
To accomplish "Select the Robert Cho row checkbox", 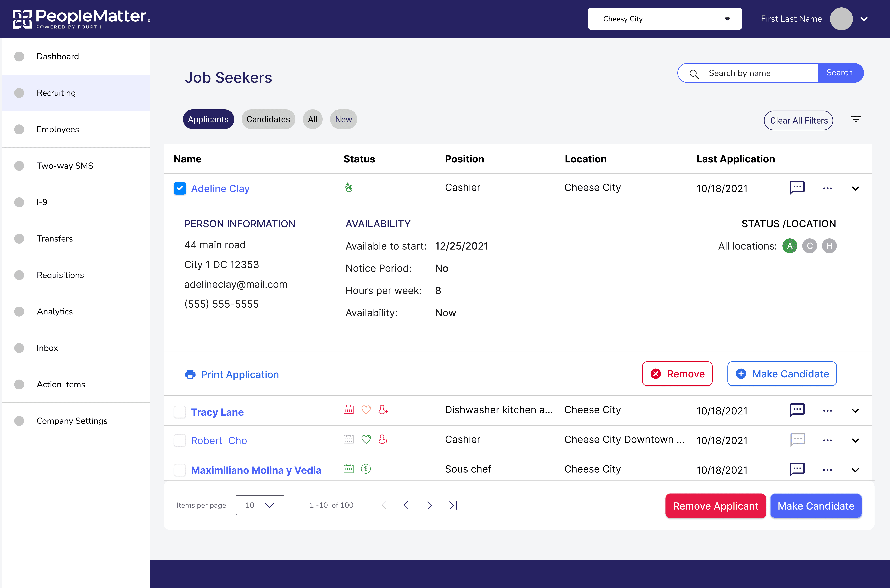I will [180, 440].
